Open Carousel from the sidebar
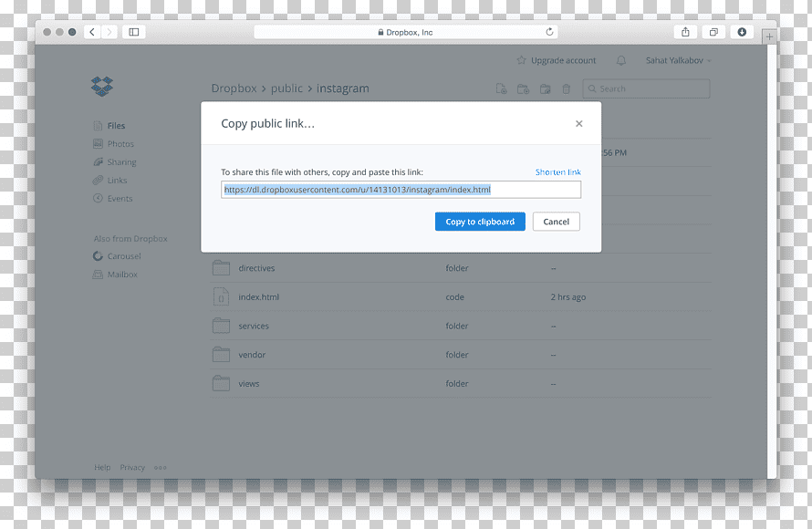Image resolution: width=812 pixels, height=529 pixels. [x=124, y=256]
